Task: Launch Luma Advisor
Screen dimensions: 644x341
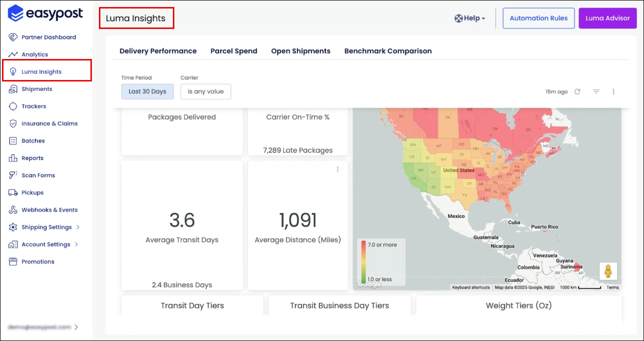Action: (608, 18)
